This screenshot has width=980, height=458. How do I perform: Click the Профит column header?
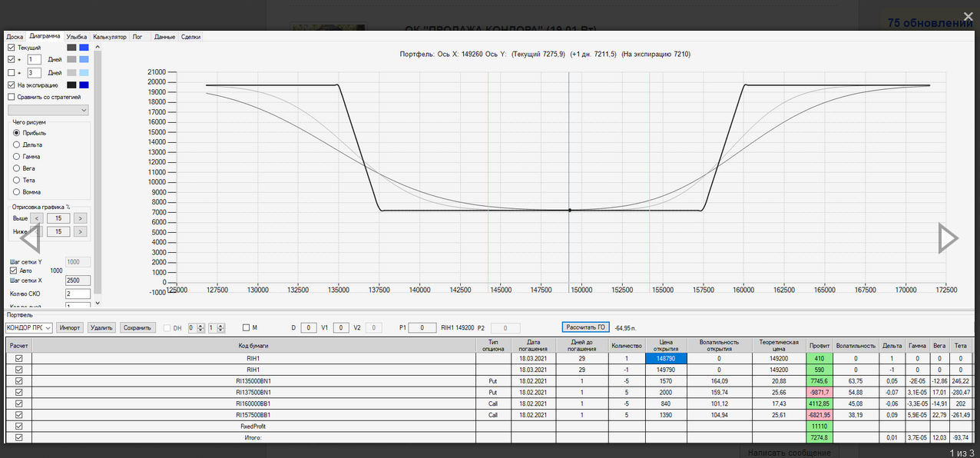click(x=819, y=346)
